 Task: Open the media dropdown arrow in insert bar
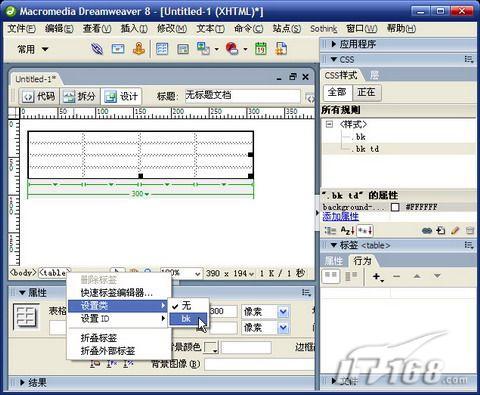pyautogui.click(x=246, y=49)
